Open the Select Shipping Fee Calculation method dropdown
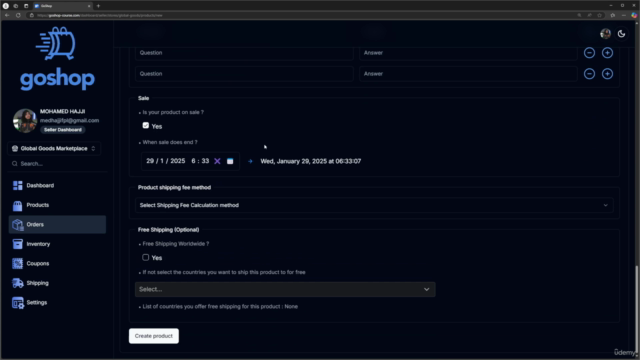The height and width of the screenshot is (360, 640). point(373,205)
